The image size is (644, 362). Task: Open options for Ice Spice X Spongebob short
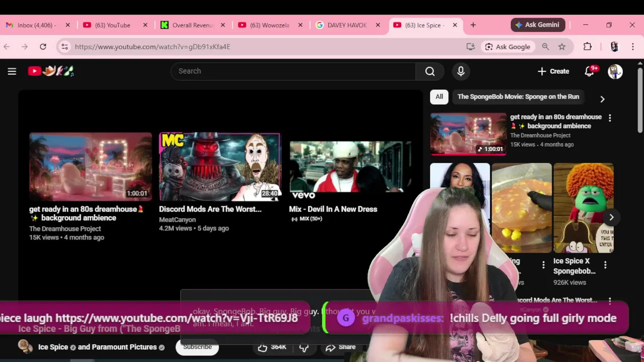point(605,264)
